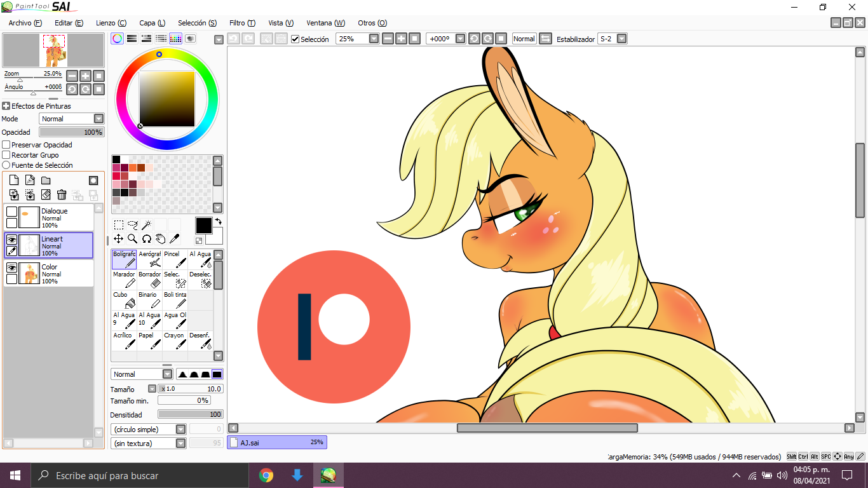Enable Recortar Grupo
The height and width of the screenshot is (488, 868).
pos(6,155)
